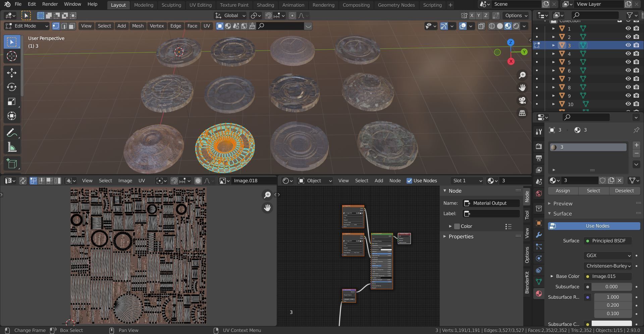Select the Rotate tool
This screenshot has width=644, height=334.
coord(12,87)
